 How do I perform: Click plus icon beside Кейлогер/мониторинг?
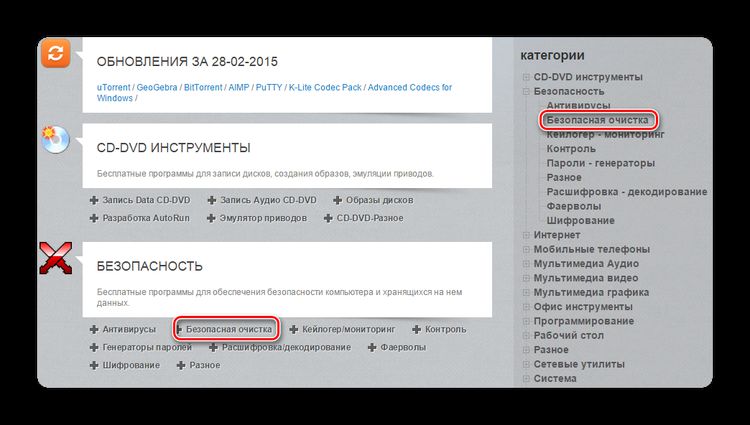click(294, 329)
